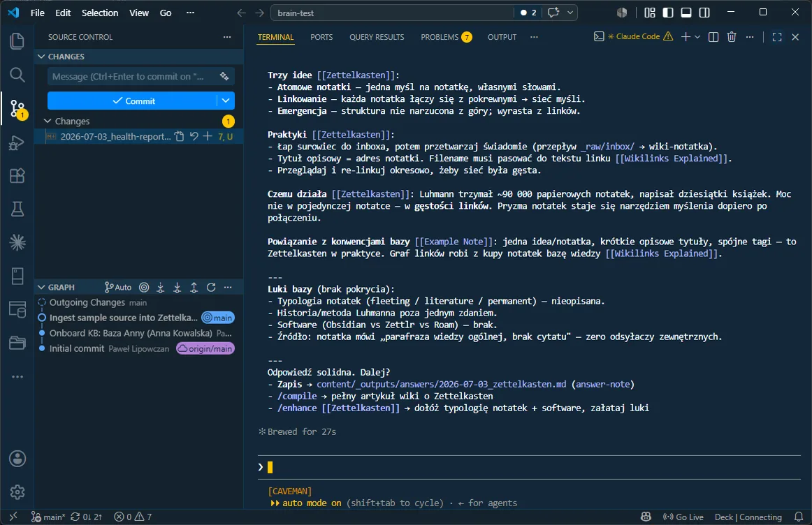Screen dimensions: 812x525
Task: Show more panel tabs ellipsis
Action: (x=534, y=37)
